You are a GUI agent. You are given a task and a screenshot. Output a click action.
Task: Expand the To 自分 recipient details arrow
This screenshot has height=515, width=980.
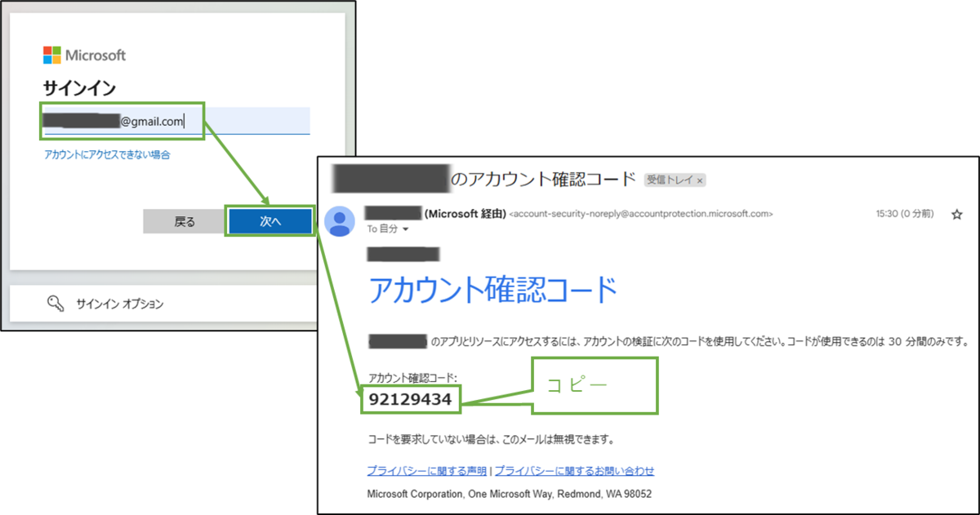[x=406, y=230]
